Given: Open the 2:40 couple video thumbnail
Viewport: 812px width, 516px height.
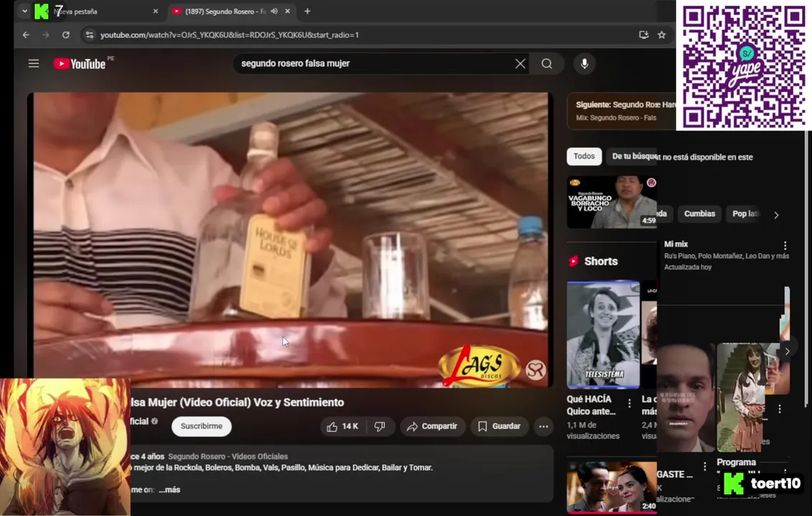Looking at the screenshot, I should [x=612, y=487].
